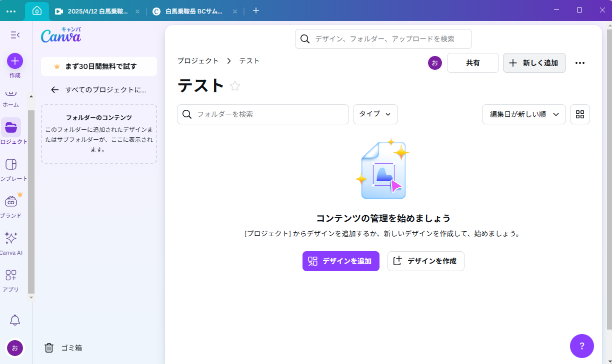The image size is (612, 364).
Task: Click the 共有 share button
Action: coord(472,63)
